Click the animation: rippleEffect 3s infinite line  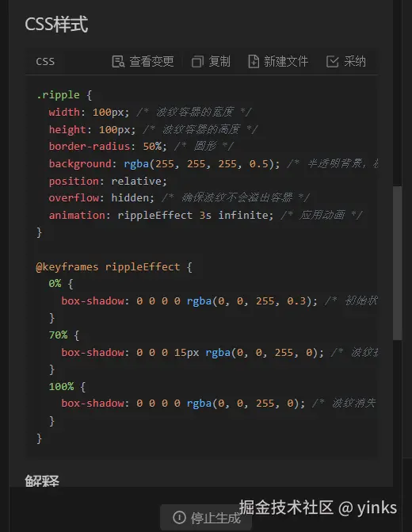(x=205, y=215)
